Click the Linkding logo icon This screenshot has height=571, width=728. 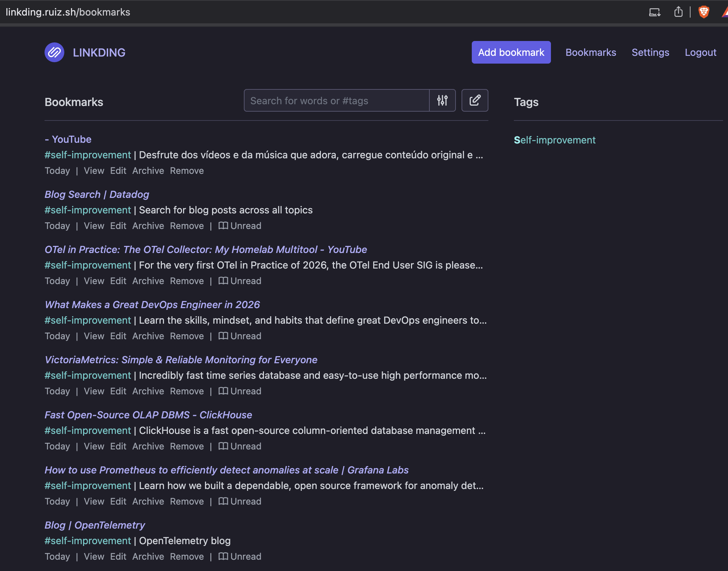54,52
